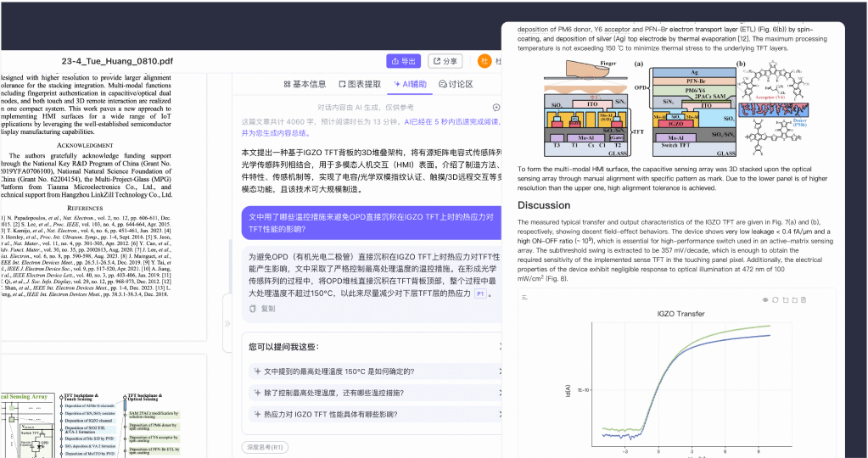Click the IGZO Transfer chart title
Screen dimensions: 868x458
(x=680, y=314)
